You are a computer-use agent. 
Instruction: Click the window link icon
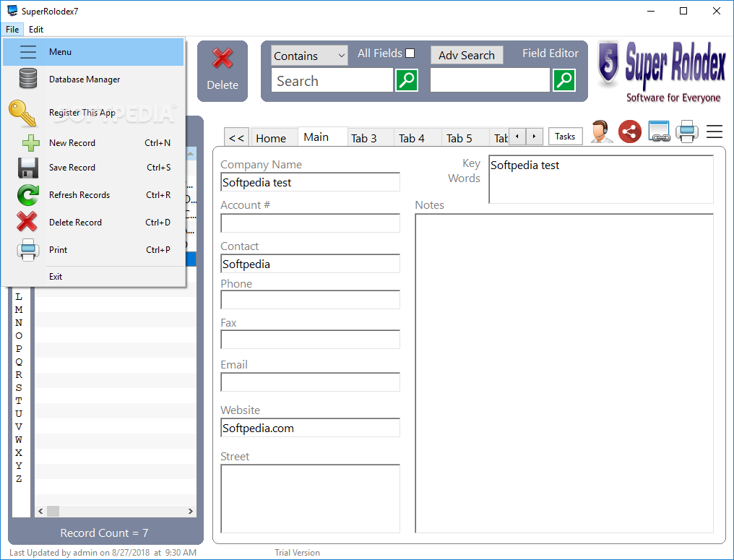click(659, 132)
